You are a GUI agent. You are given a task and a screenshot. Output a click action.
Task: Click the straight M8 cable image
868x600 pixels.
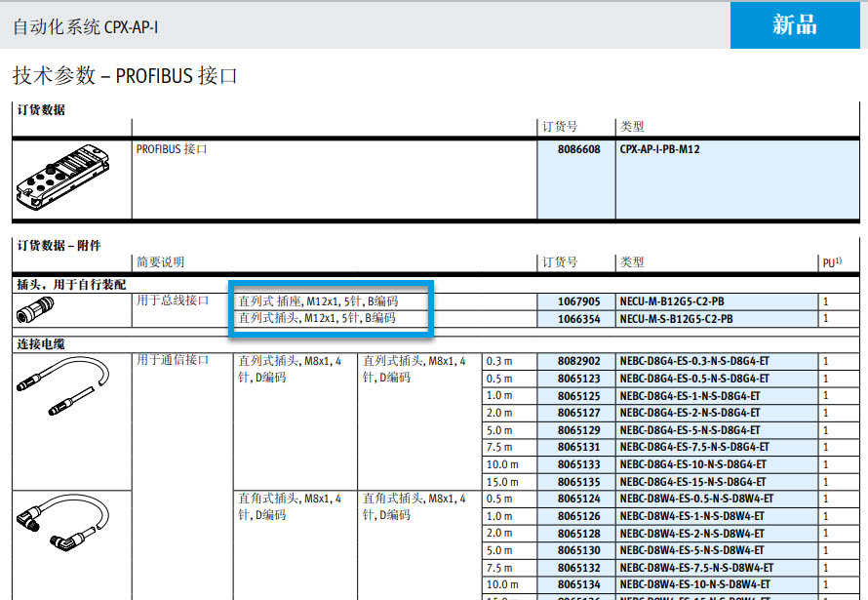coord(63,385)
